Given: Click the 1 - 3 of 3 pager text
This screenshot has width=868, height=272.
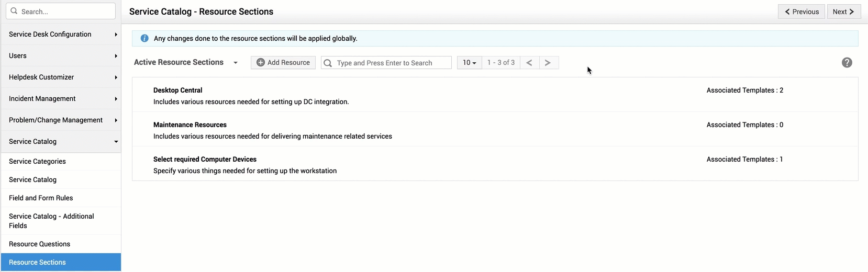Looking at the screenshot, I should pyautogui.click(x=501, y=62).
